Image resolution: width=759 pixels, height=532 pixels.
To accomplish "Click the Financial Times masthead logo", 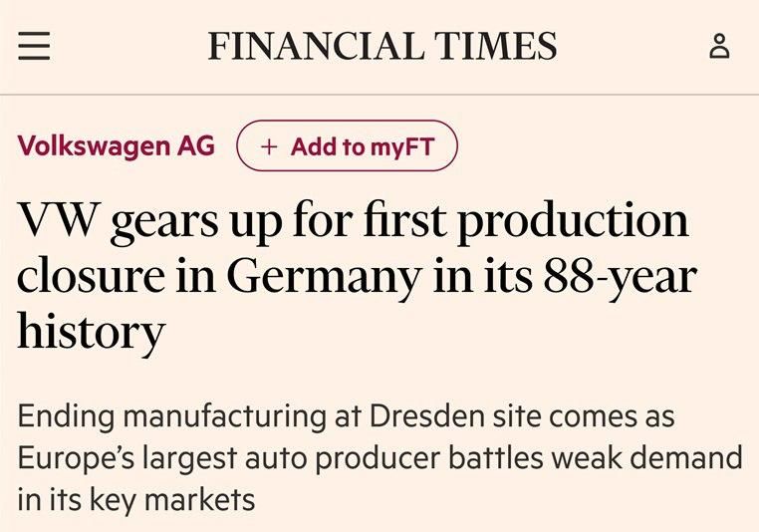I will coord(381,47).
